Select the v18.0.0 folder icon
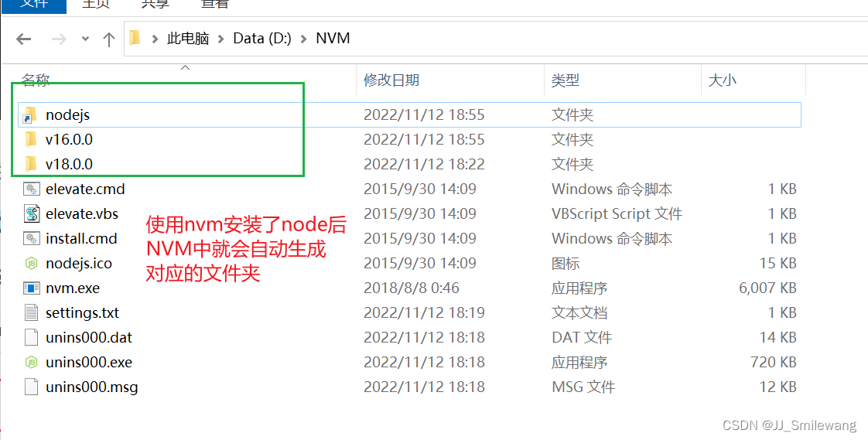Image resolution: width=868 pixels, height=440 pixels. coord(31,165)
